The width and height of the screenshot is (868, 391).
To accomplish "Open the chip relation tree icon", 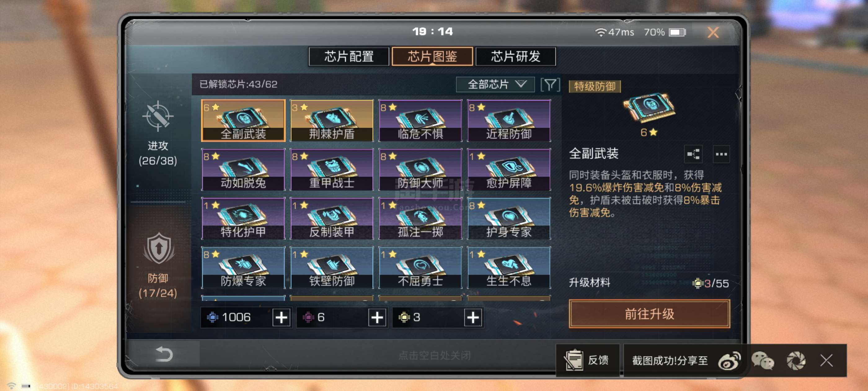I will pos(693,154).
